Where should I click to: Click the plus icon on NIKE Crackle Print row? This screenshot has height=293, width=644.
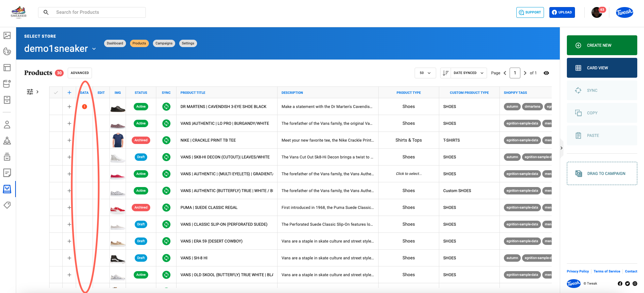[x=69, y=140]
